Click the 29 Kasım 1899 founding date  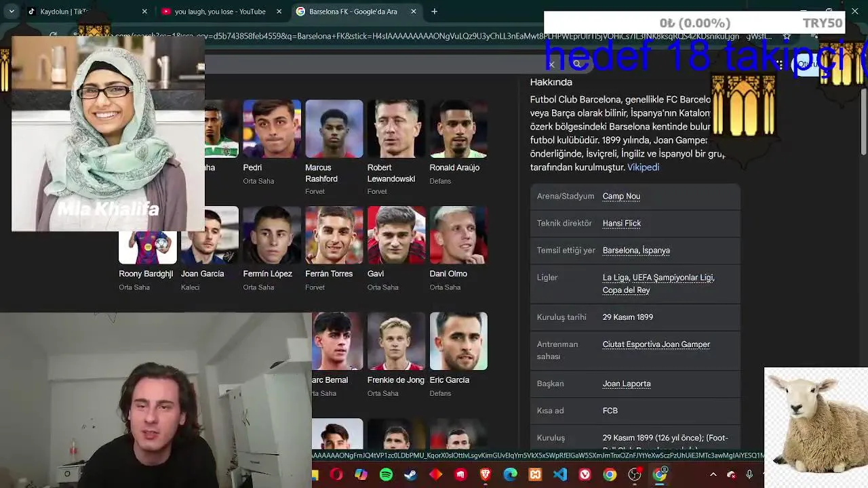pyautogui.click(x=628, y=317)
